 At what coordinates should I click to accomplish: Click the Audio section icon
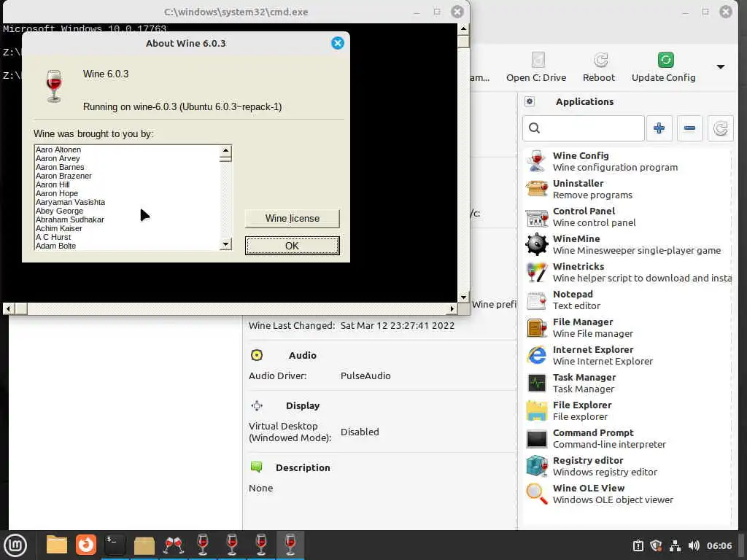[x=256, y=355]
